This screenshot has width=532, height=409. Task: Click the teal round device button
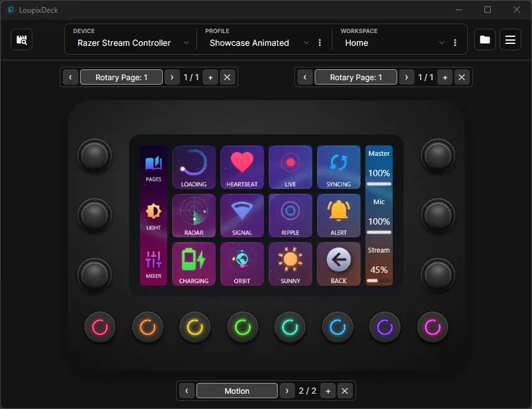pos(290,327)
